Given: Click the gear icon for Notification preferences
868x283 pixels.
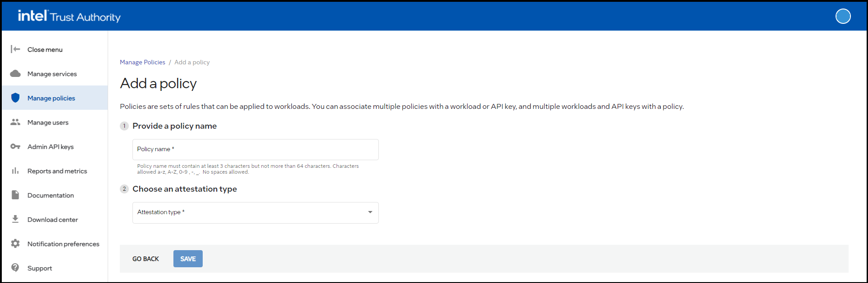Looking at the screenshot, I should click(x=15, y=243).
